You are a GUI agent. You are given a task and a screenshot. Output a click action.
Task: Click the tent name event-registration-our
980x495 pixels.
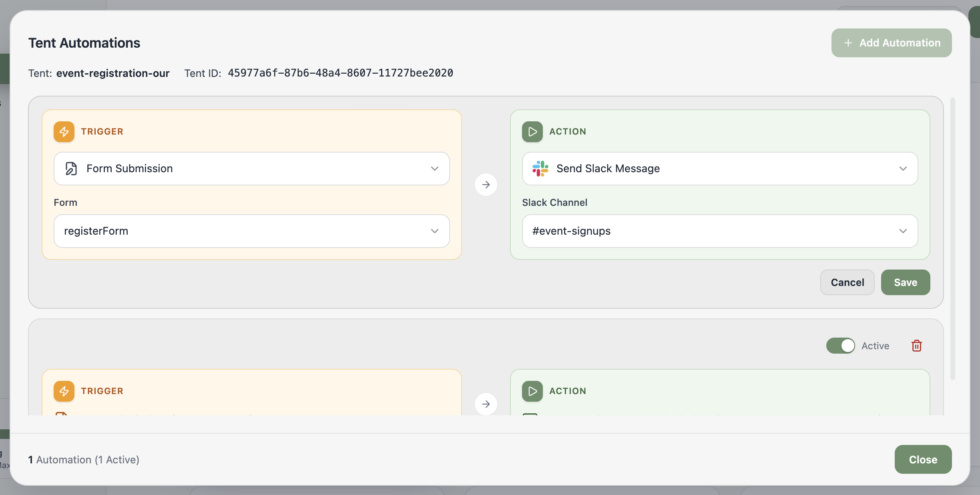[x=113, y=73]
